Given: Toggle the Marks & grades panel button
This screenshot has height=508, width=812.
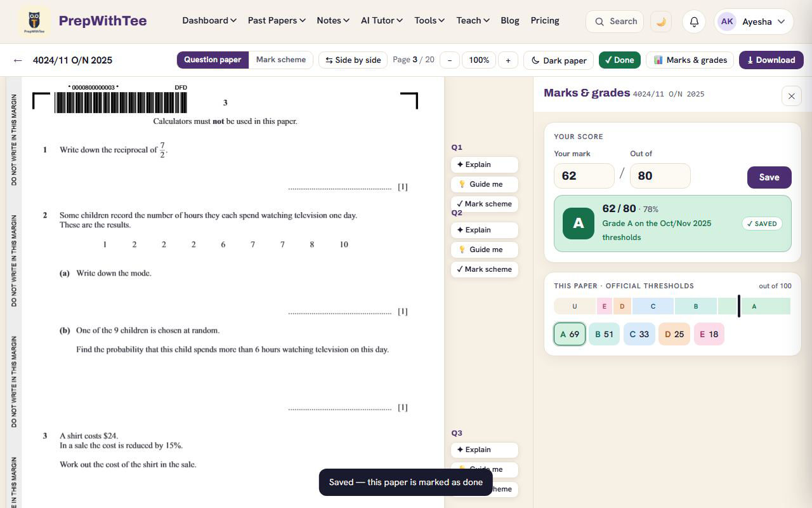Looking at the screenshot, I should (x=690, y=60).
